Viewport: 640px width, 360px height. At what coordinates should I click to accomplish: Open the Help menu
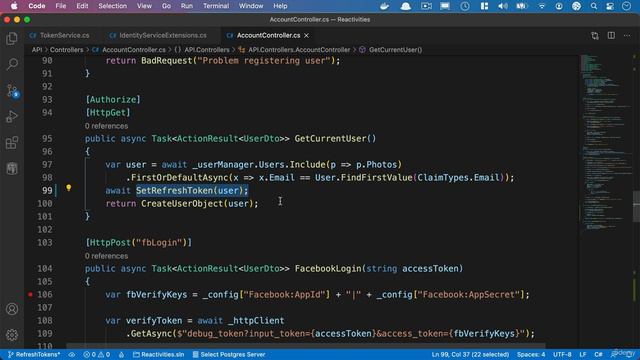(280, 6)
